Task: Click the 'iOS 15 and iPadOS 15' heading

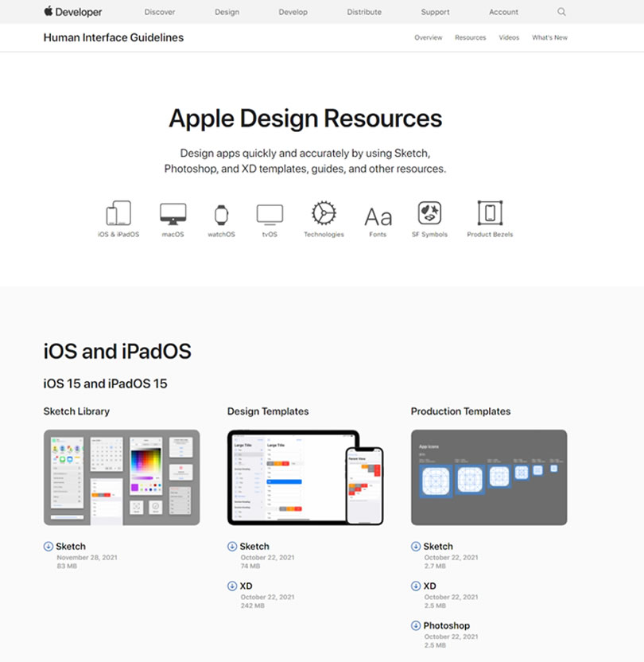Action: (106, 384)
